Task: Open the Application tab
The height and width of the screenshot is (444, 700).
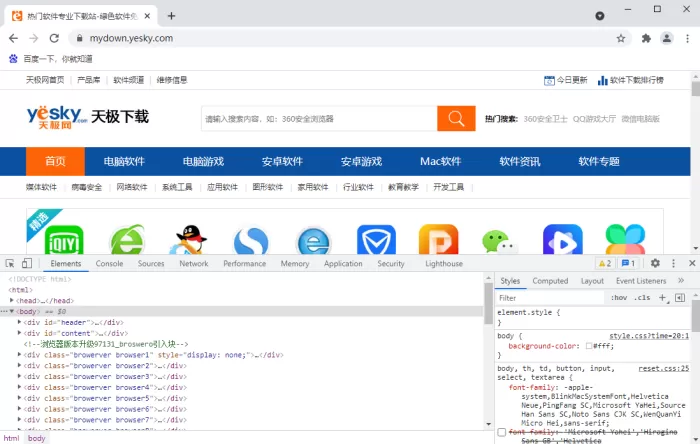Action: coord(343,264)
